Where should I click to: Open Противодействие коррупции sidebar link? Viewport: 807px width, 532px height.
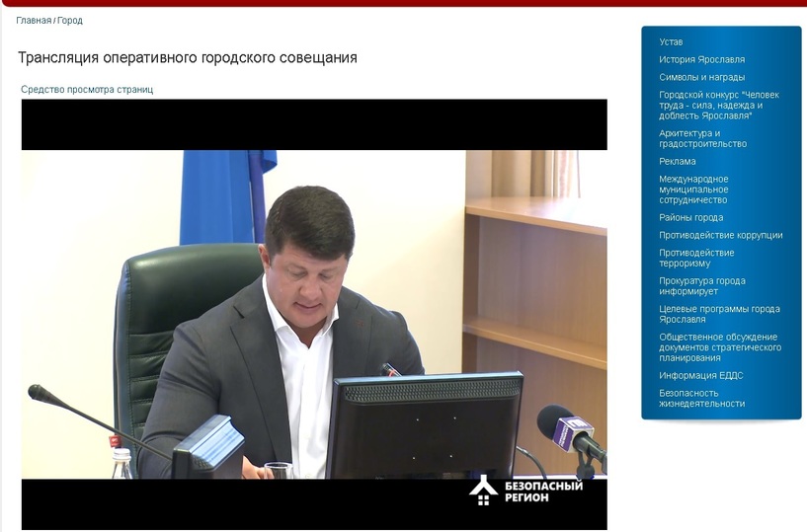[x=720, y=235]
